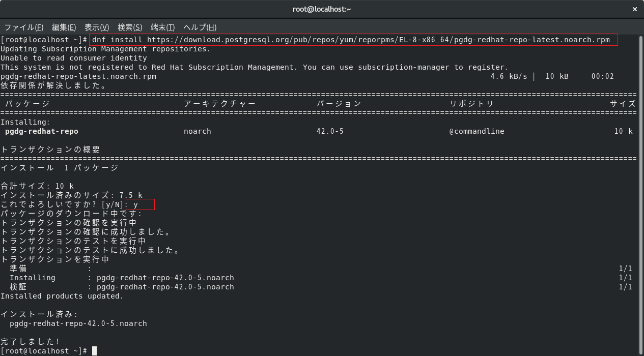
Task: Click the 42.0-5 version value
Action: [x=330, y=131]
